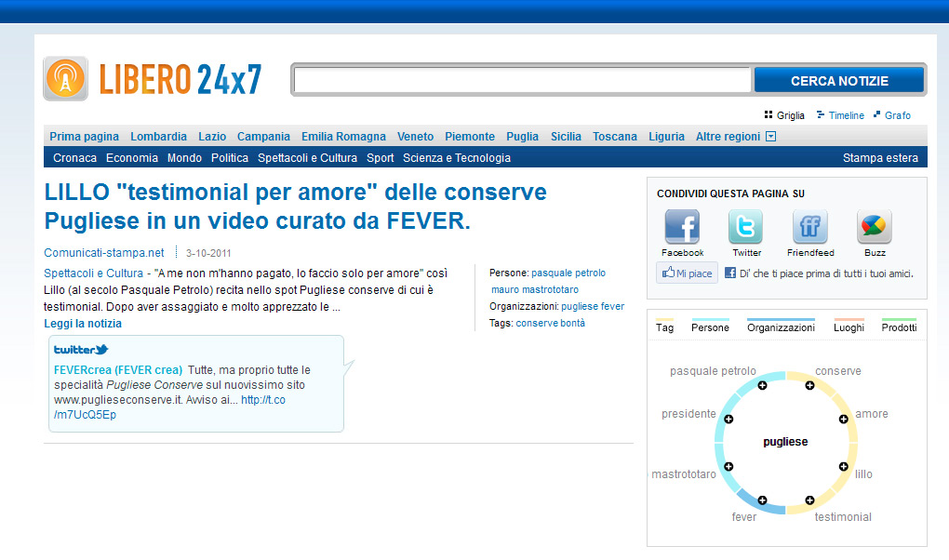Viewport: 949px width, 560px height.
Task: Open the Lazio region menu item
Action: (212, 136)
